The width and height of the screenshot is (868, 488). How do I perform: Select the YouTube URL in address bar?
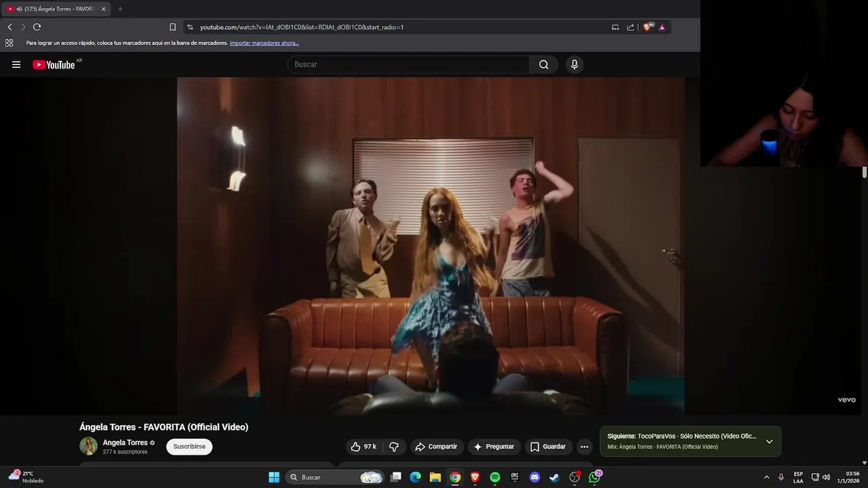(x=302, y=27)
